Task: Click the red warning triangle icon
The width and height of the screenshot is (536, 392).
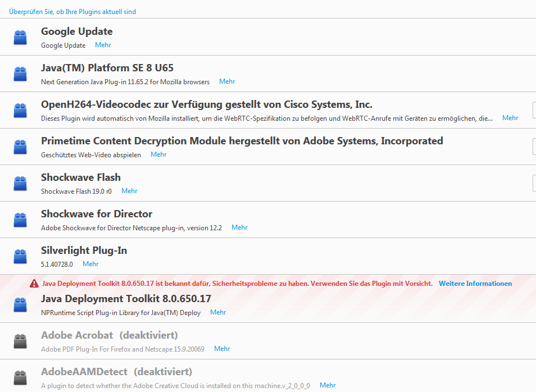Action: (x=34, y=284)
